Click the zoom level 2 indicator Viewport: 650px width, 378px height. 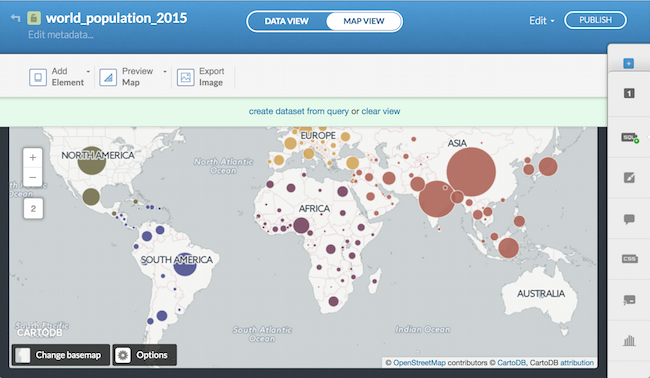(33, 208)
